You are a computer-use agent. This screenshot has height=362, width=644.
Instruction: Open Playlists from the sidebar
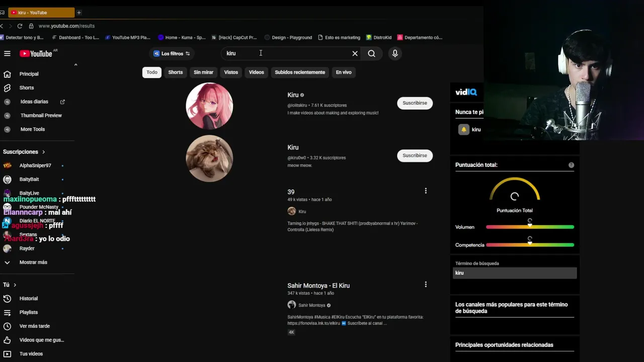point(29,312)
